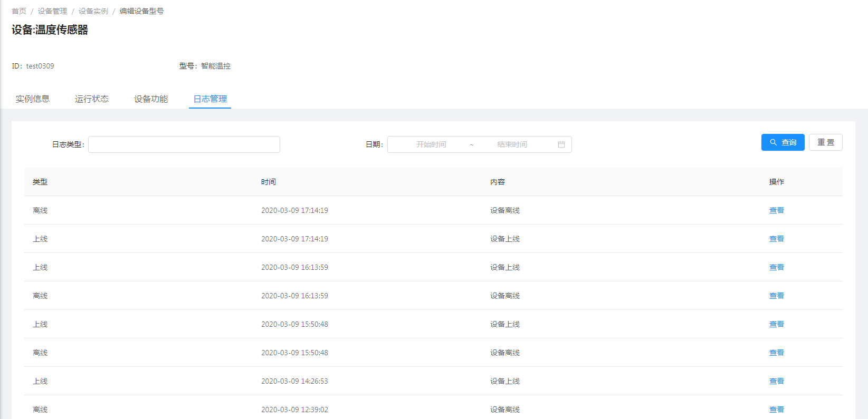Click the calendar icon in date range picker
This screenshot has height=419, width=868.
coord(561,144)
